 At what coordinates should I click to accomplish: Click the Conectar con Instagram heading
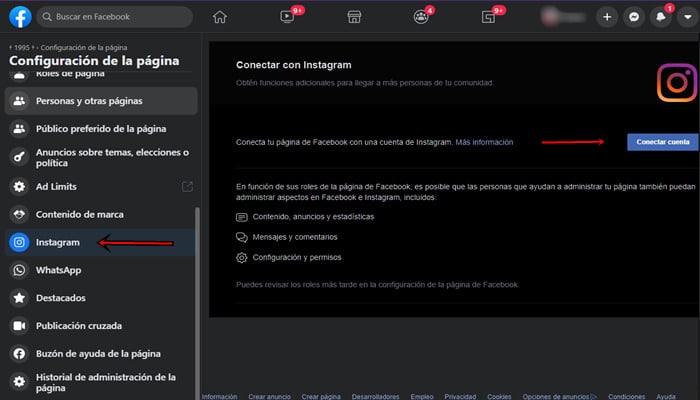(x=294, y=65)
